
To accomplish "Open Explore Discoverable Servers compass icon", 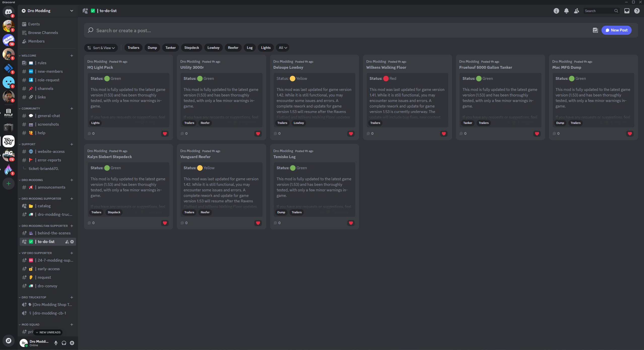I will (9, 341).
